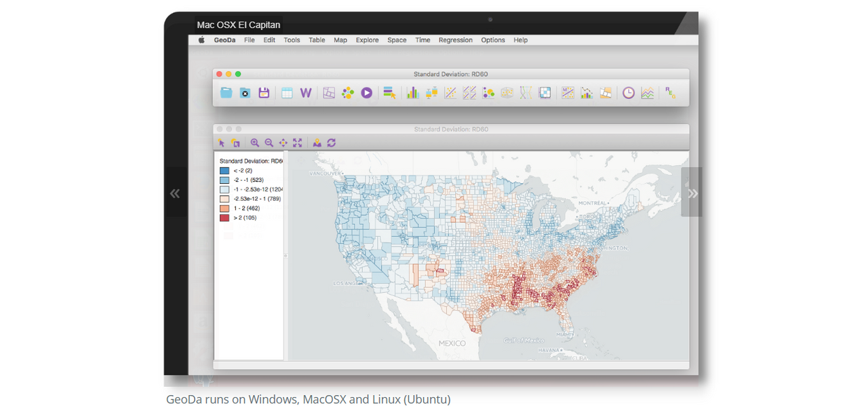The height and width of the screenshot is (412, 868).
Task: Open the Time clock icon
Action: coord(629,93)
